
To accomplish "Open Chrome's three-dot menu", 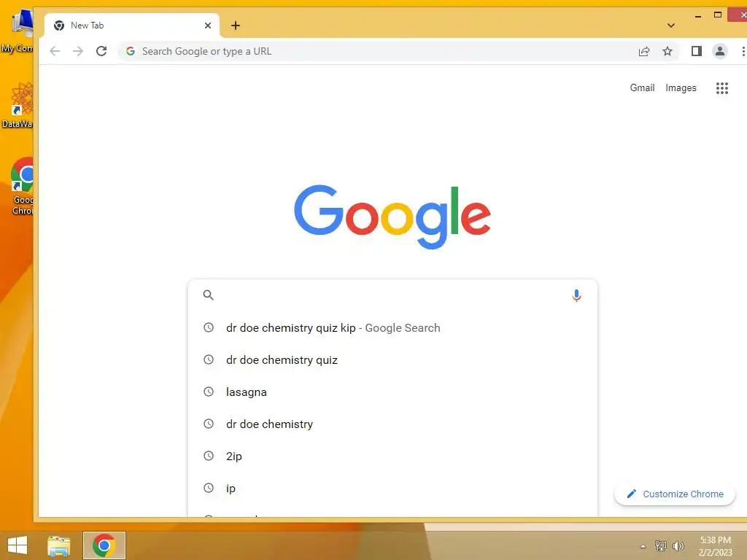I will click(x=743, y=51).
